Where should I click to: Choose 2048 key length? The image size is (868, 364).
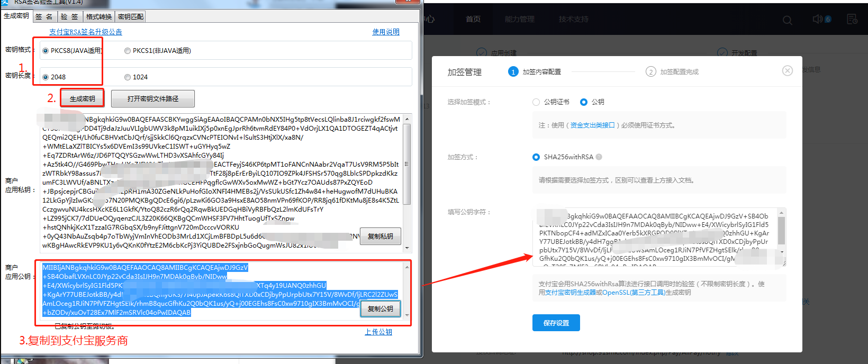coord(54,77)
